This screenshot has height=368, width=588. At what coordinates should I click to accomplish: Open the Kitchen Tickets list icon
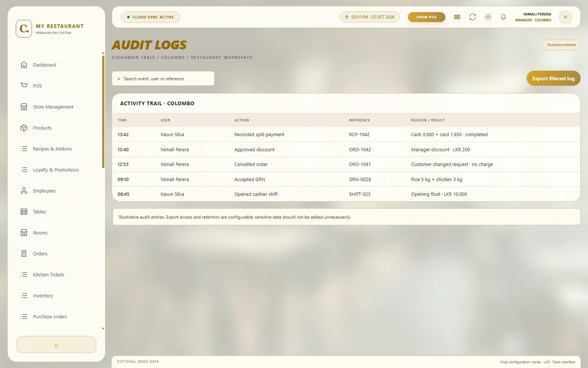click(x=24, y=275)
